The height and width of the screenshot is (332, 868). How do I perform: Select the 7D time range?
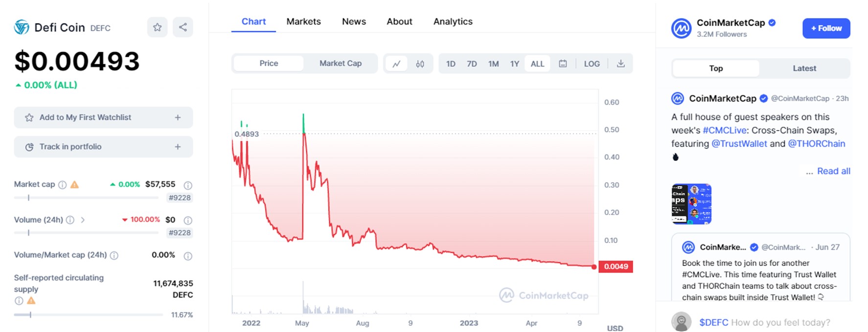tap(472, 64)
